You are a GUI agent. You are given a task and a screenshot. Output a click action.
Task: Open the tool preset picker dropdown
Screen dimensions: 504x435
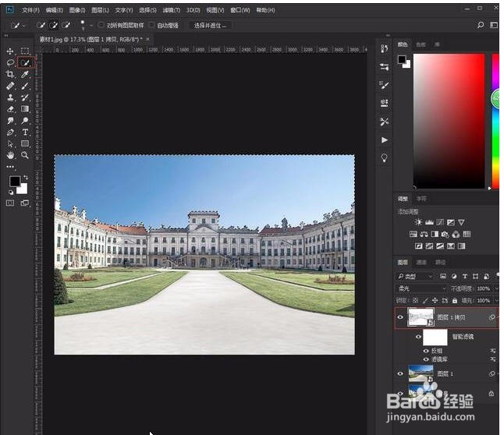(x=16, y=25)
